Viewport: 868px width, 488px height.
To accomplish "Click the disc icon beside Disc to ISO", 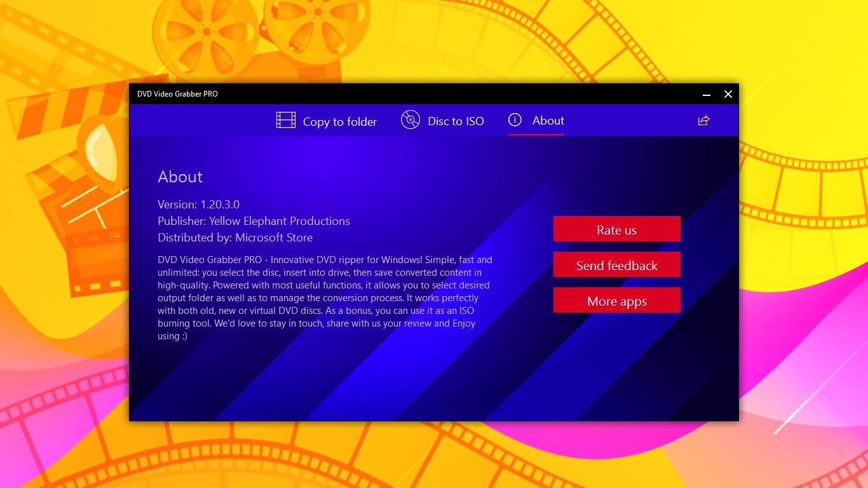I will (x=410, y=119).
